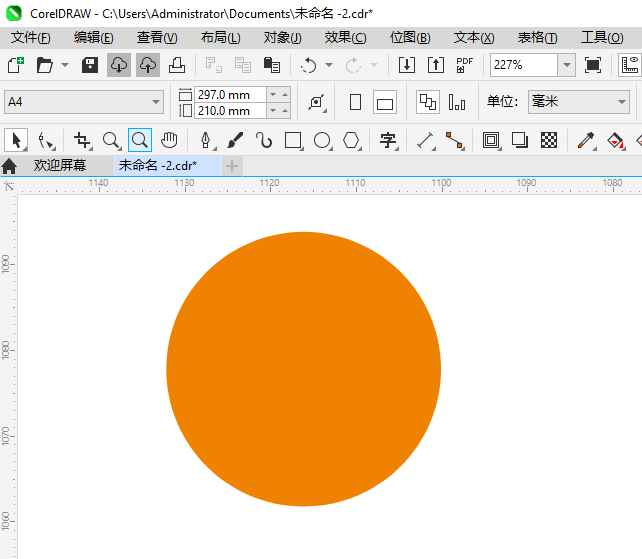Select the Pick tool arrow
This screenshot has width=642, height=559.
click(x=16, y=140)
